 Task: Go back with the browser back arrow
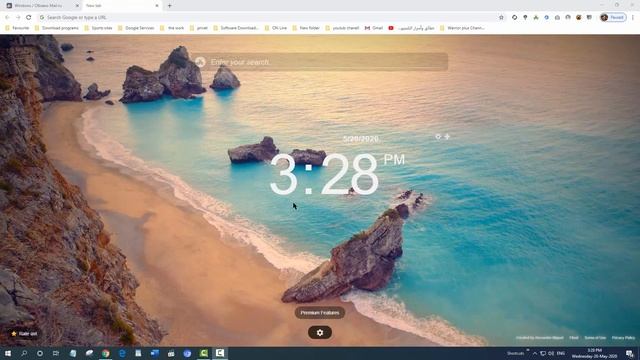7,18
